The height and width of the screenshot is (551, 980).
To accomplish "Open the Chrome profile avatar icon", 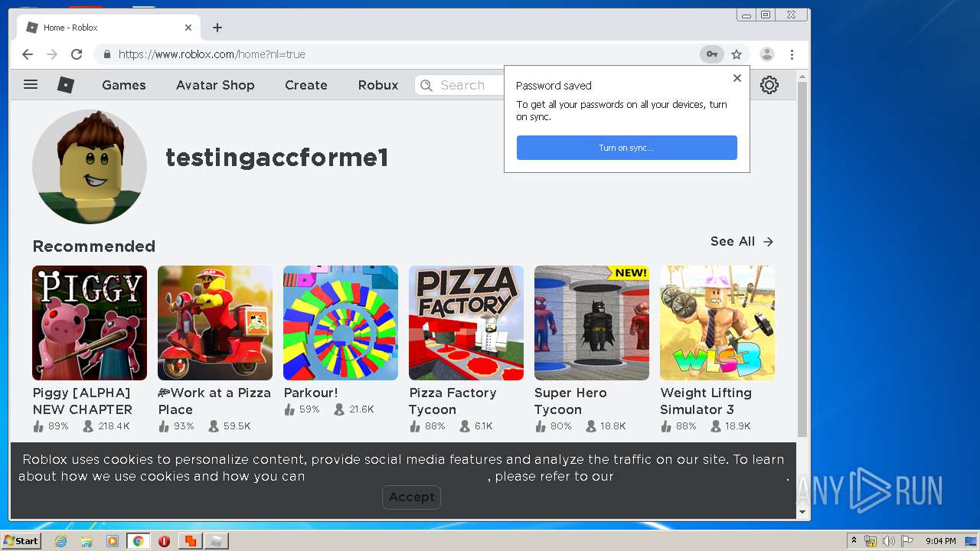I will point(766,54).
